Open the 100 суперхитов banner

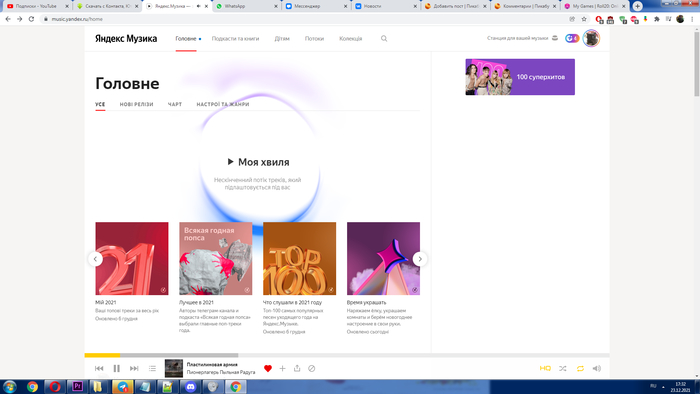pyautogui.click(x=520, y=77)
